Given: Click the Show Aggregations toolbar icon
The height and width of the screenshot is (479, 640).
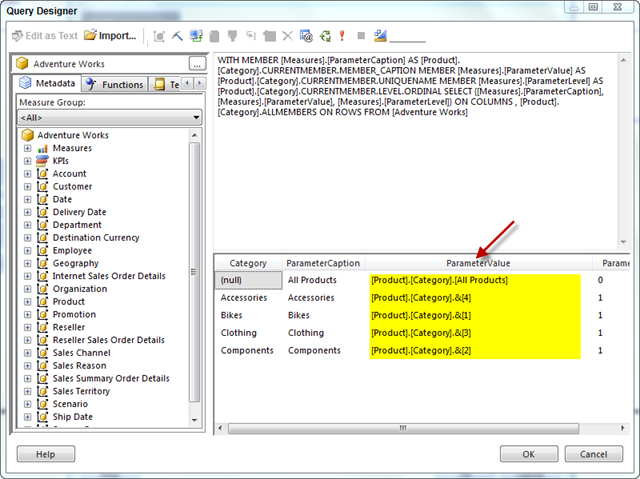Looking at the screenshot, I should [269, 36].
